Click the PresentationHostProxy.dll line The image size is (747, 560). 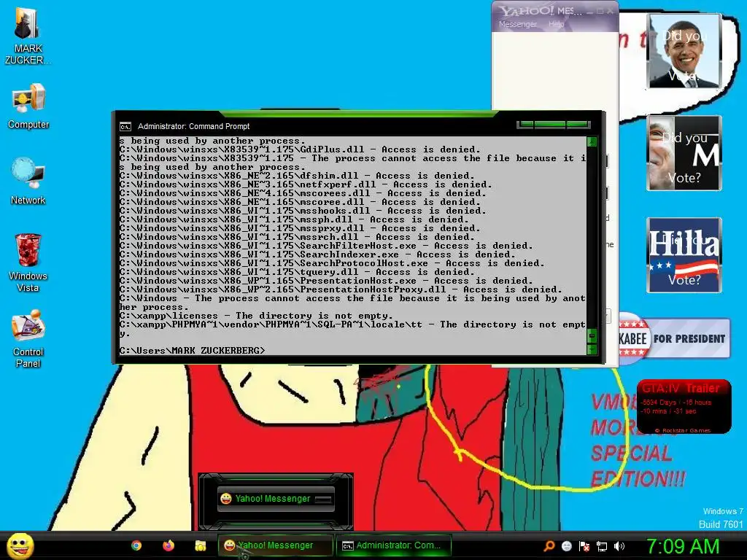341,289
